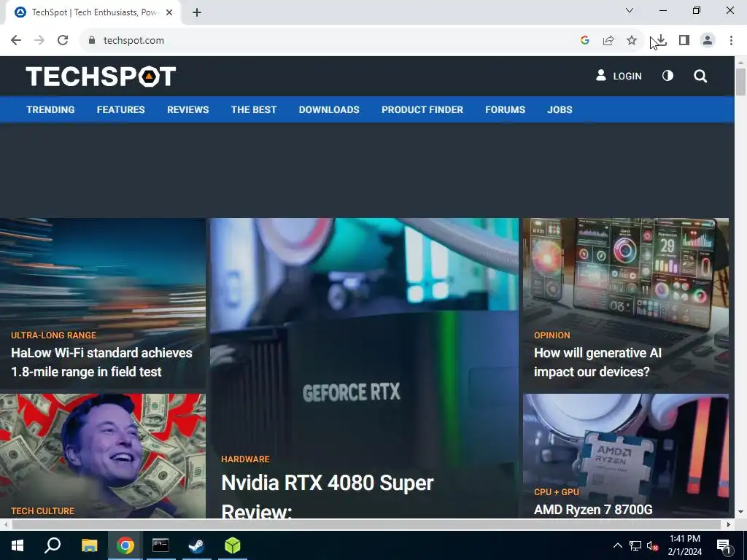Close the TechSpot tab
The image size is (747, 560).
(169, 12)
